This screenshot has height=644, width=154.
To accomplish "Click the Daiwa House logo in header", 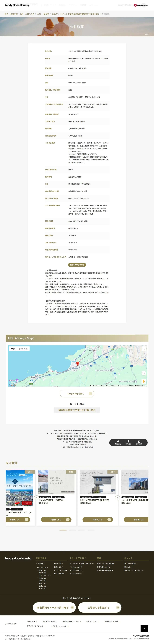I will [141, 5].
